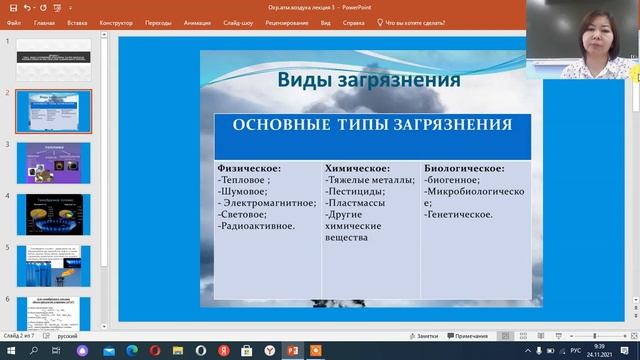
Task: Click the text '-Радиоактивное.'
Action: pyautogui.click(x=256, y=226)
